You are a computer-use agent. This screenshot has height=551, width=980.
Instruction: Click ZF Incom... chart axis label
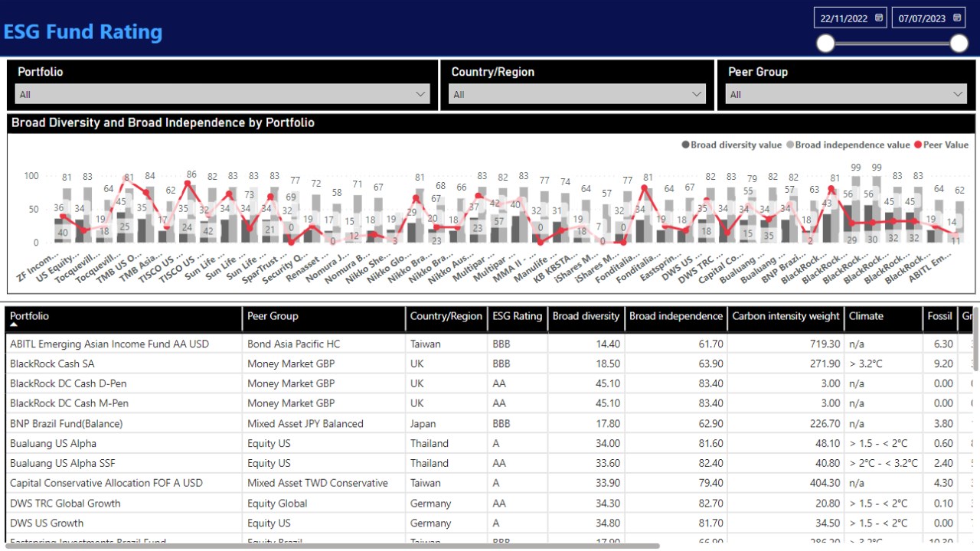tap(38, 266)
